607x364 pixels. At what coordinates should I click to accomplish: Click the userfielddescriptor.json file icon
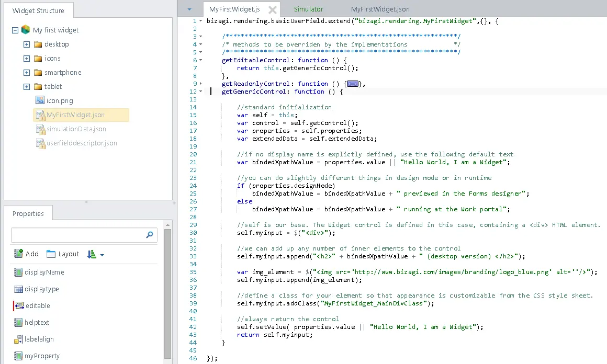(x=40, y=143)
